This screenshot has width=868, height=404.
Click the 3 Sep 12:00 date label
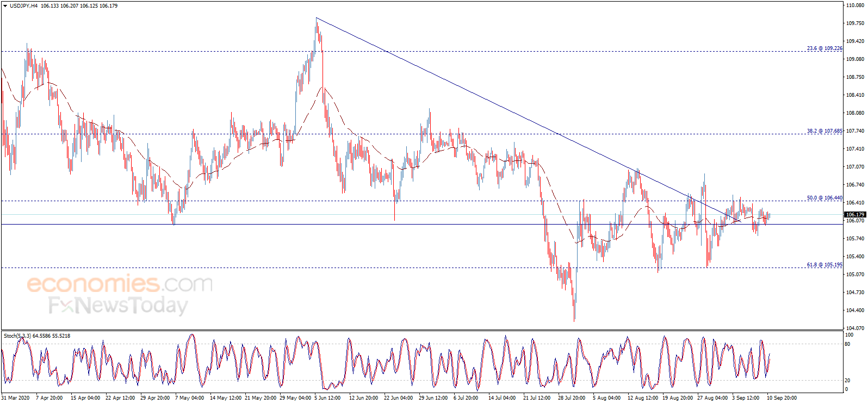tap(745, 398)
